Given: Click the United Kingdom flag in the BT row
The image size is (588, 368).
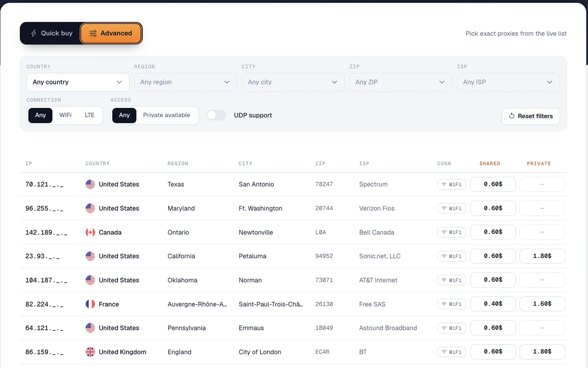Looking at the screenshot, I should coord(90,352).
